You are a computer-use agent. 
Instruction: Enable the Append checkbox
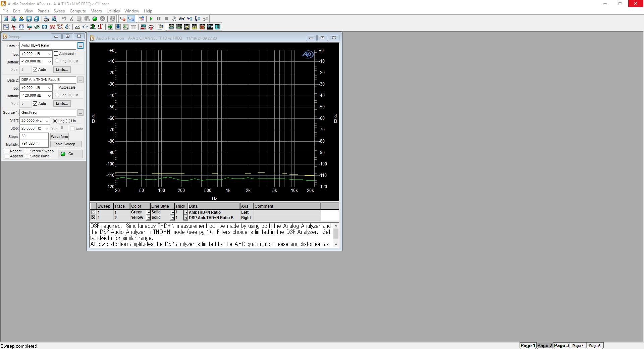7,156
